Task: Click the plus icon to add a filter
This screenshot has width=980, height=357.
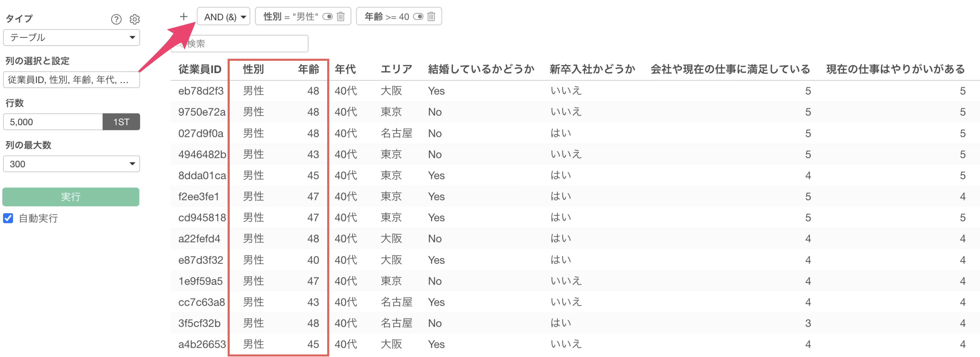Action: 183,17
